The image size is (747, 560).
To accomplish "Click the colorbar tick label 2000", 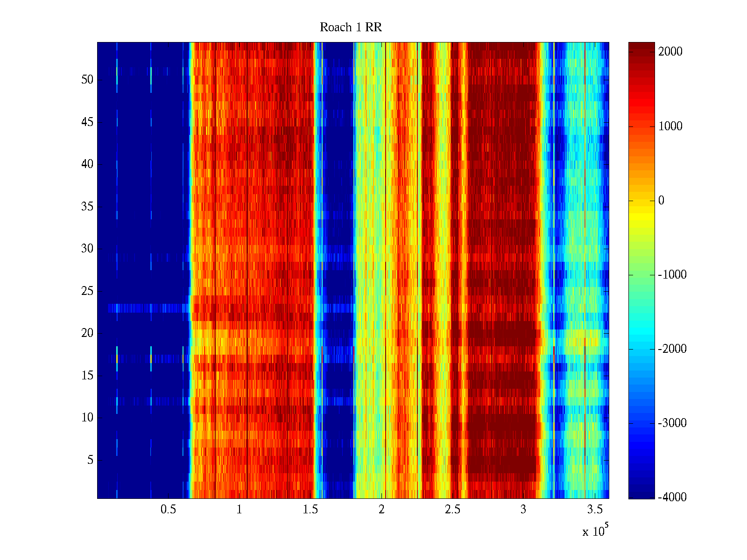I will 670,52.
